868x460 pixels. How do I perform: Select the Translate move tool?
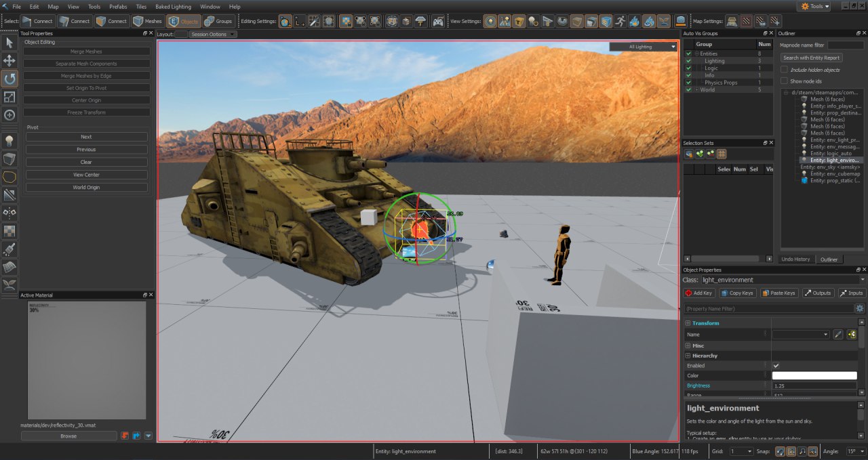(x=9, y=61)
